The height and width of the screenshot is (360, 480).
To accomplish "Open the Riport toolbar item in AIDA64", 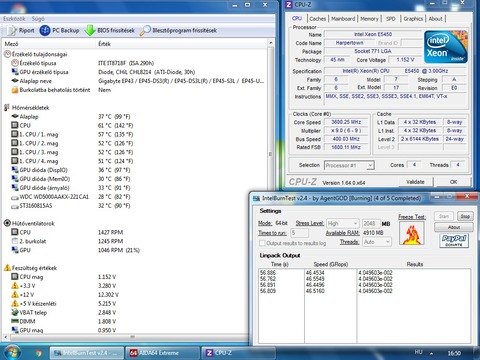I will pyautogui.click(x=21, y=30).
